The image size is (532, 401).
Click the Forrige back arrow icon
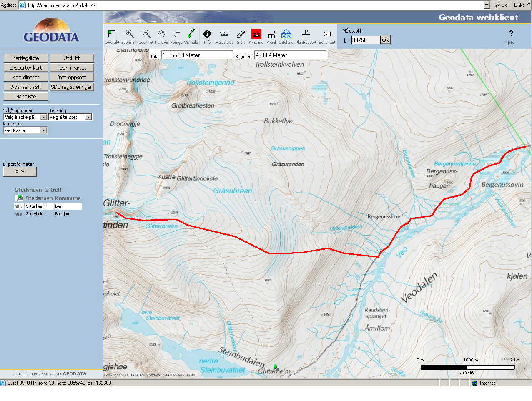[x=176, y=34]
